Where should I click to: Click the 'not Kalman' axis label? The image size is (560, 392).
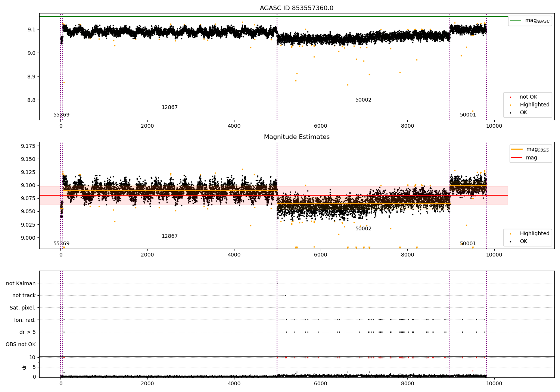pyautogui.click(x=21, y=284)
